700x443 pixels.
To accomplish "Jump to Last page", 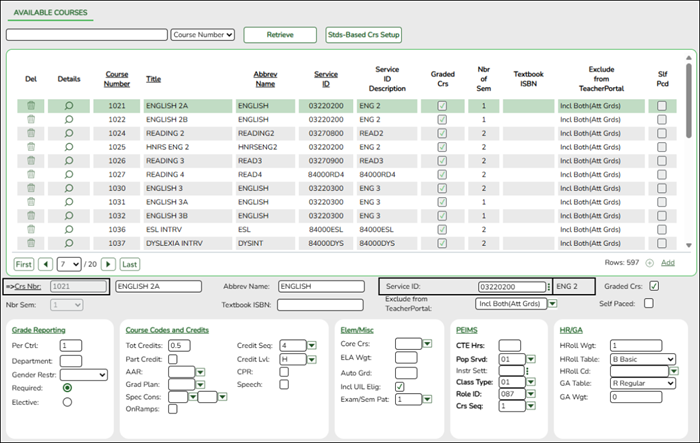I will pyautogui.click(x=129, y=264).
